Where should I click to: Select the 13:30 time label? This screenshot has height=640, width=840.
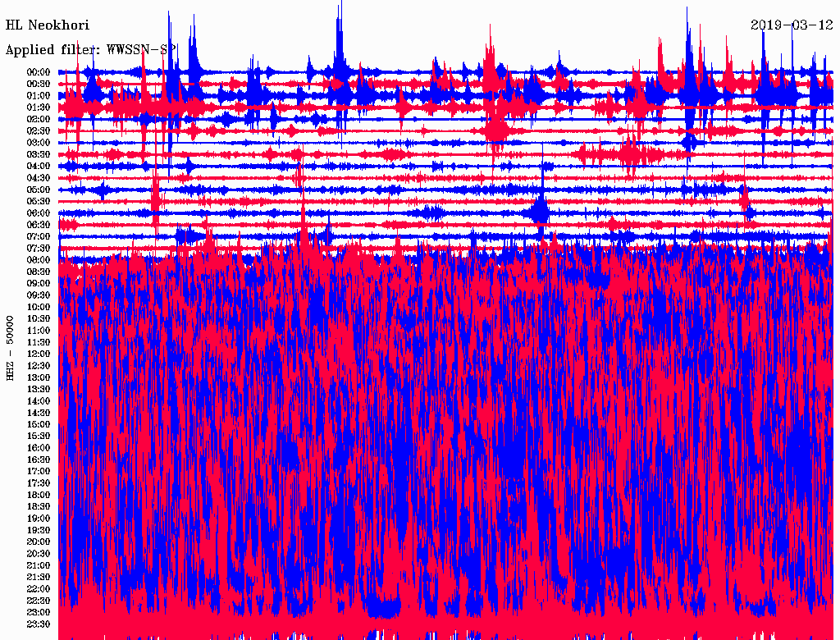click(39, 389)
